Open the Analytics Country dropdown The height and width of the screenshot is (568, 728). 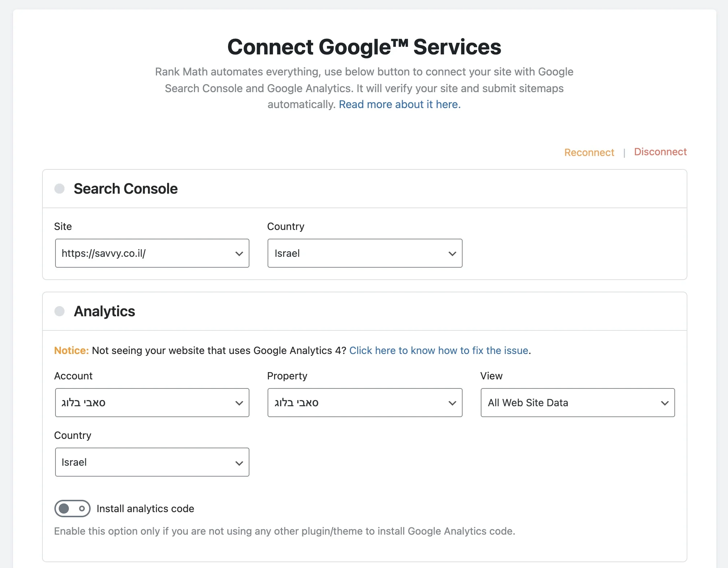point(152,462)
